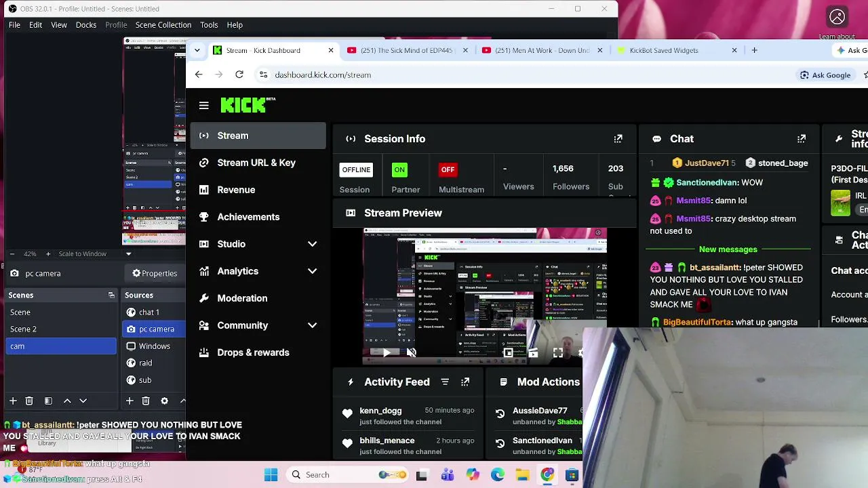Toggle the Partner ON badge
868x488 pixels.
[399, 169]
